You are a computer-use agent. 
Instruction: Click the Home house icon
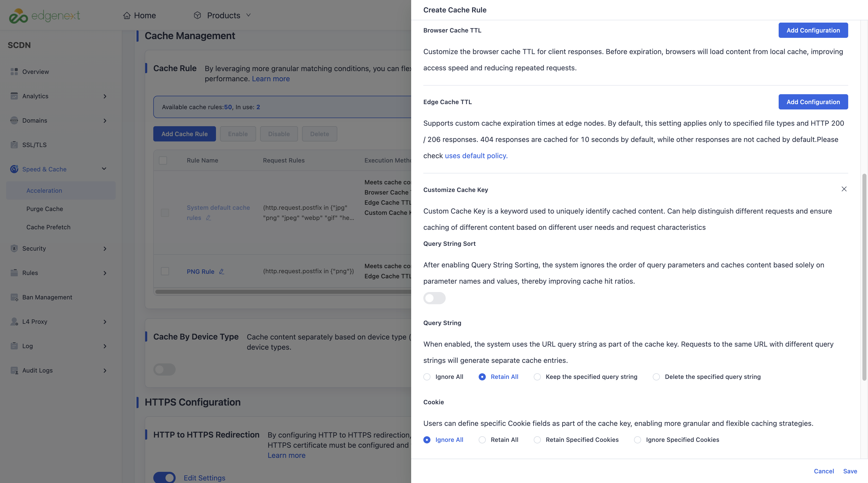(127, 15)
